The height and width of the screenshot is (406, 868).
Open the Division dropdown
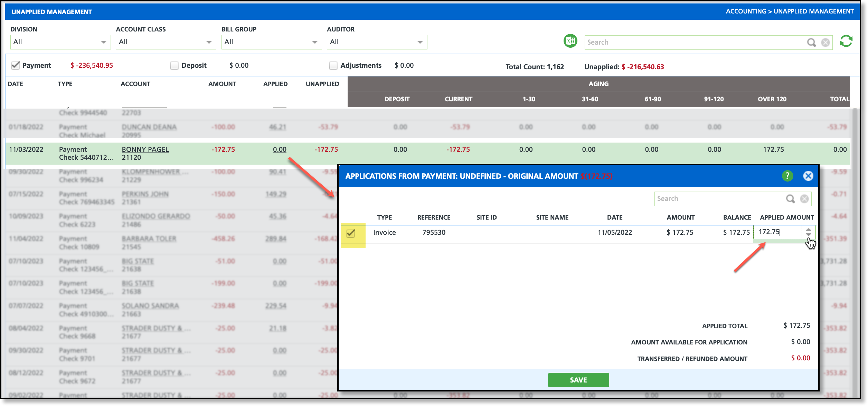point(60,42)
